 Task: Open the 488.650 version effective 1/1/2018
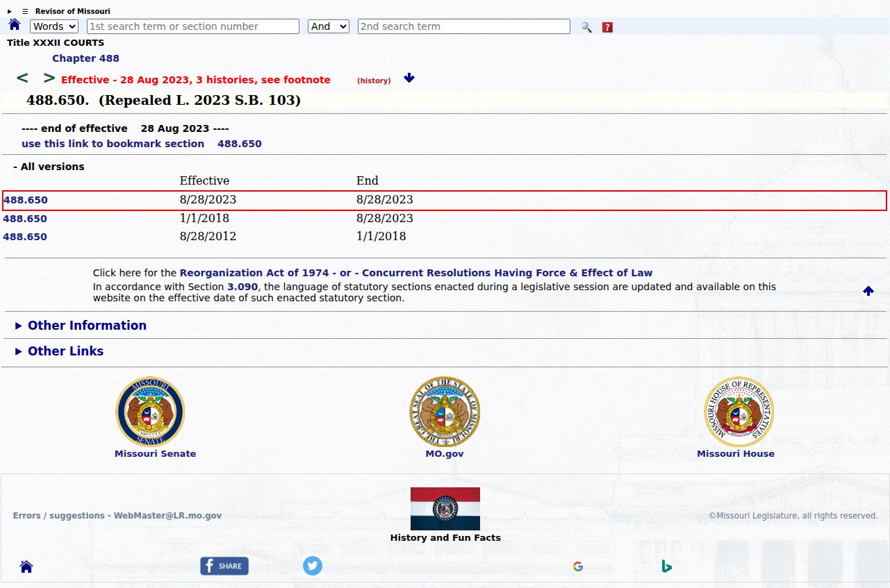pyautogui.click(x=25, y=219)
